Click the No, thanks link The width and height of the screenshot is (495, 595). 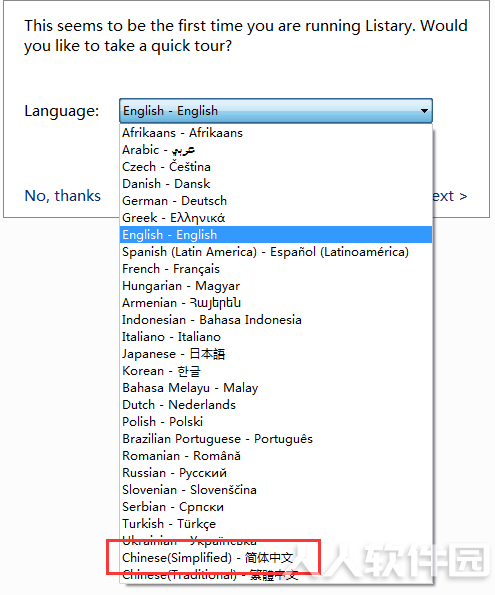coord(63,196)
